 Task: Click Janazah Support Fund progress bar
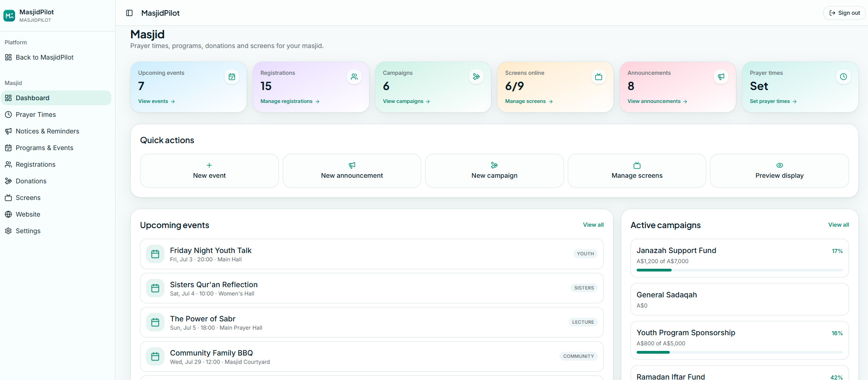[740, 270]
